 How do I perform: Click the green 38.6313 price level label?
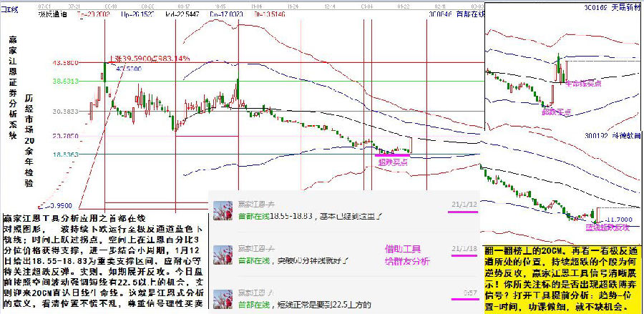[x=64, y=82]
